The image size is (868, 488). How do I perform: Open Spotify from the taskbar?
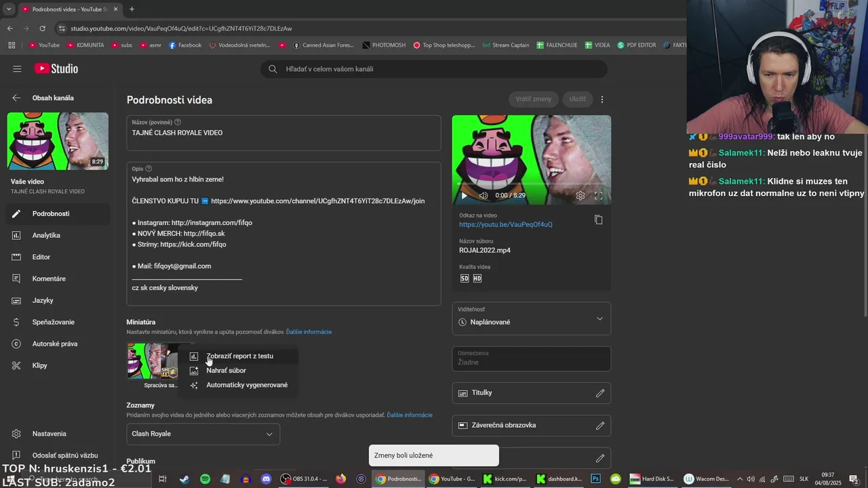click(205, 479)
